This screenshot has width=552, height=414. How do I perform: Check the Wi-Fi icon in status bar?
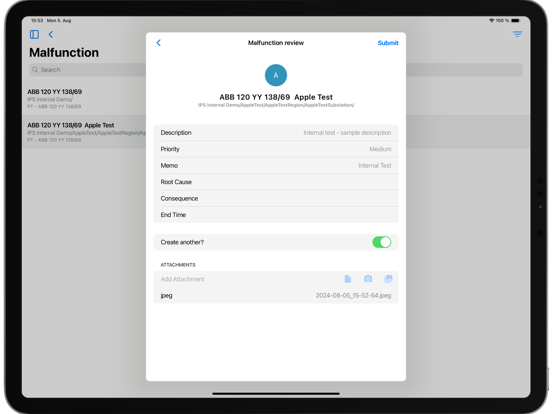coord(491,21)
